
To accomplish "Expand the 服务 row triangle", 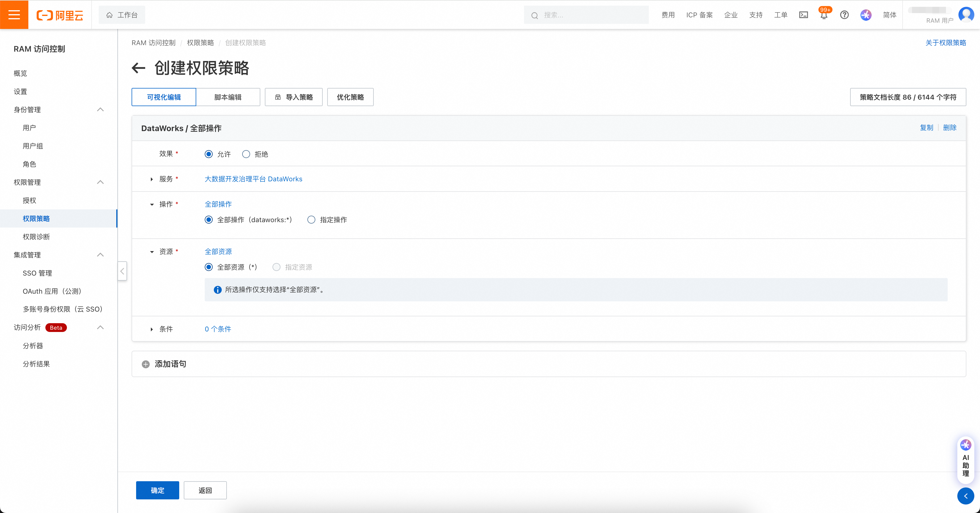I will coord(152,179).
